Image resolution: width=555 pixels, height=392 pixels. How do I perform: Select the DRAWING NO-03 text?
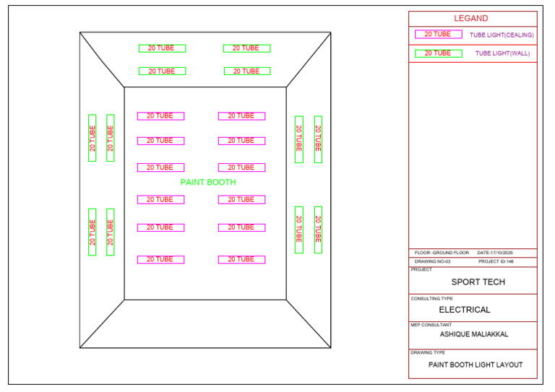coord(432,261)
